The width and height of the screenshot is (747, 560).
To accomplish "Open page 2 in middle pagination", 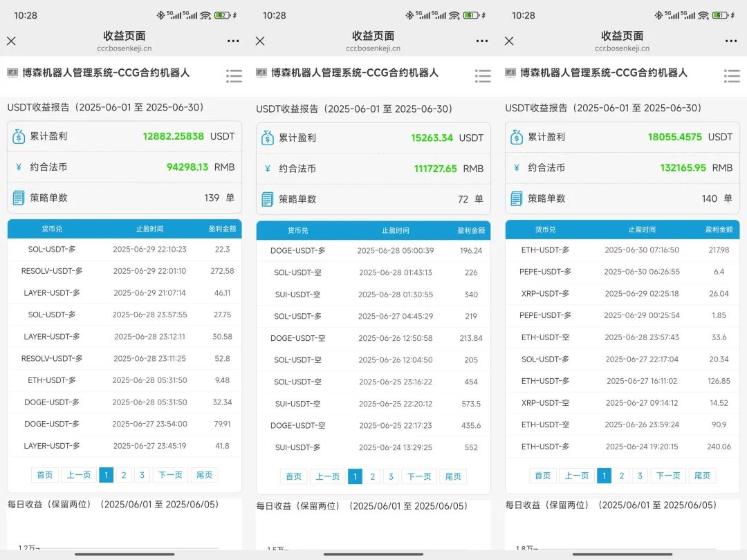I will (373, 476).
